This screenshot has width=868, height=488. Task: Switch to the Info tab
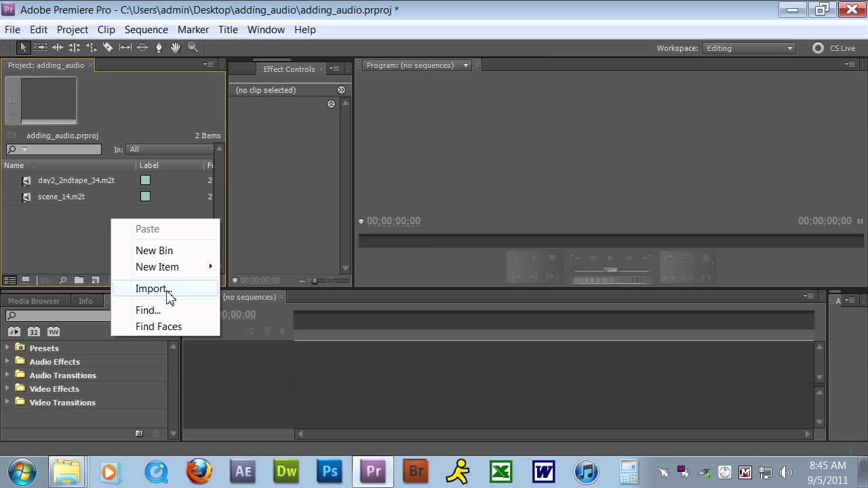[x=85, y=301]
